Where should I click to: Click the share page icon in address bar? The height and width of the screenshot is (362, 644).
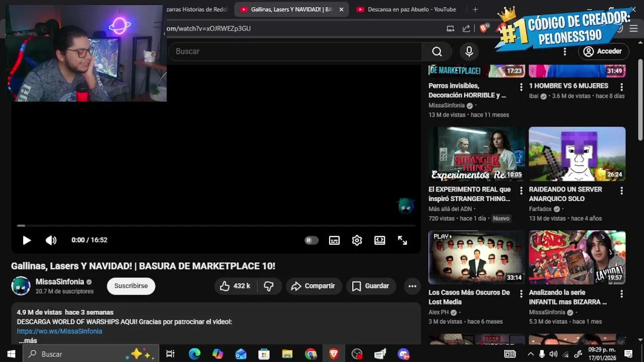(x=466, y=29)
